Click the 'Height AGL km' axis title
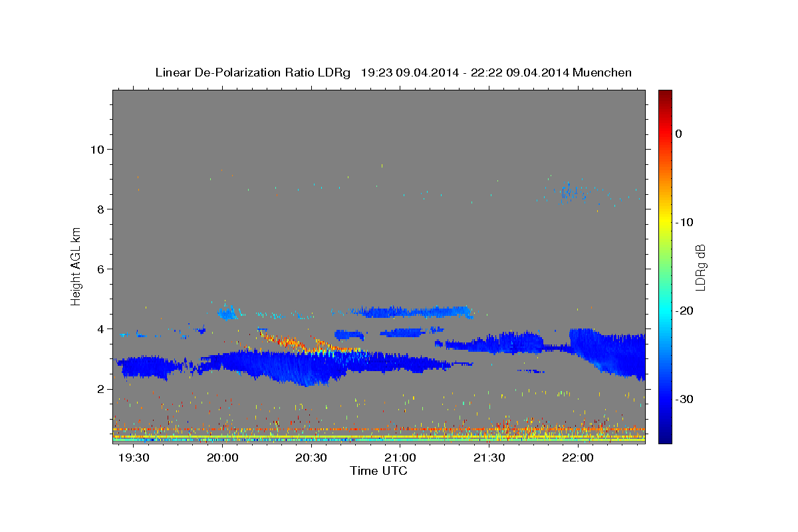The image size is (798, 532). [76, 266]
